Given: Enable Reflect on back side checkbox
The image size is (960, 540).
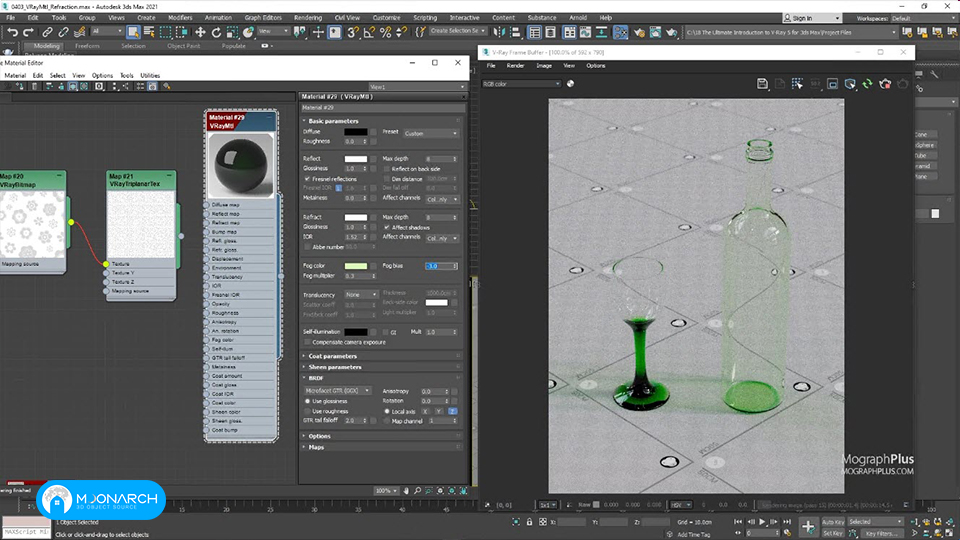Looking at the screenshot, I should click(387, 169).
